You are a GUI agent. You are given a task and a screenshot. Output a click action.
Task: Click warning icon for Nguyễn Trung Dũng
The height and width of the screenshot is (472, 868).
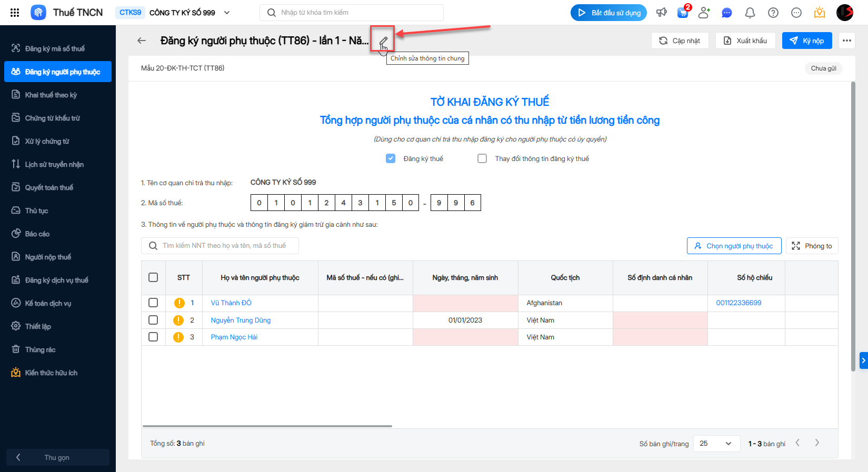coord(178,320)
